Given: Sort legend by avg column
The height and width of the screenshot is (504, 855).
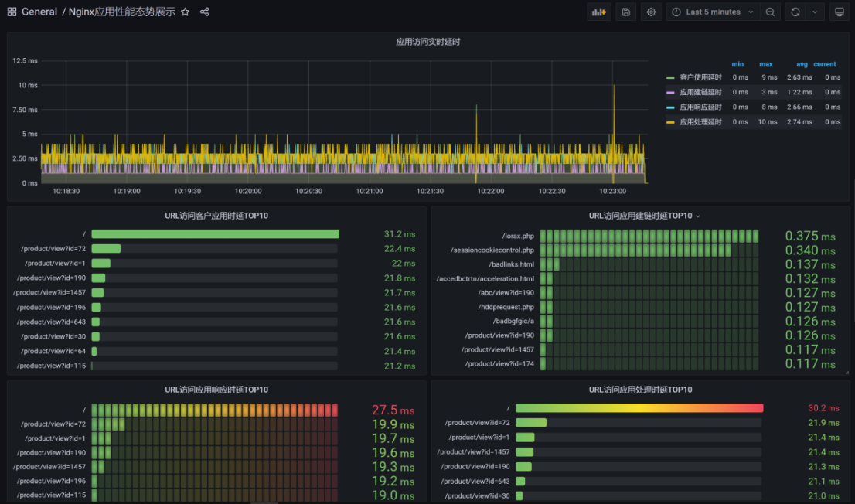Looking at the screenshot, I should (802, 64).
